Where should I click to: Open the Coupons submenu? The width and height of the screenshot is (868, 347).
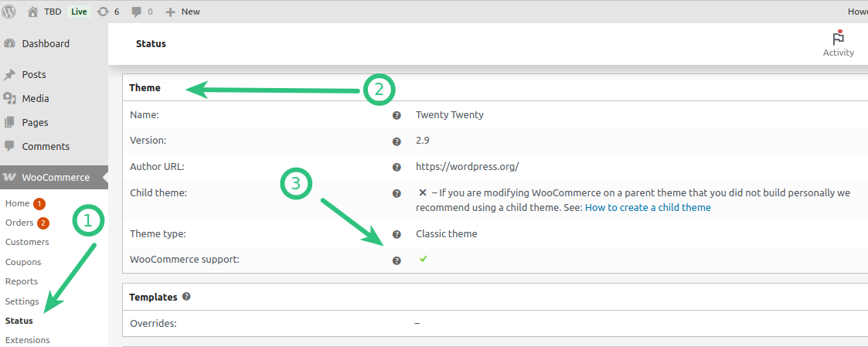(23, 262)
